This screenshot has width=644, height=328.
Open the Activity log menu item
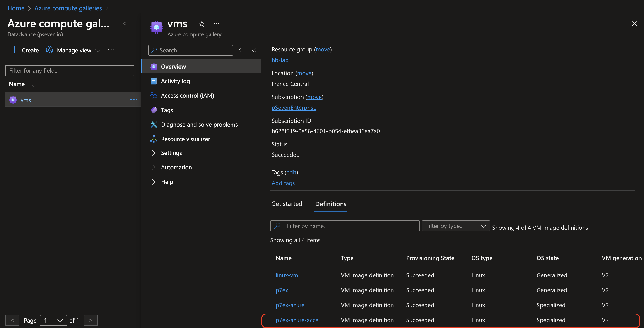pos(175,81)
